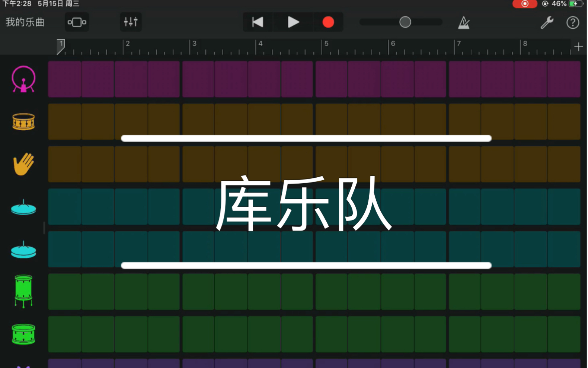Toggle fifth step of kick drum row
Image resolution: width=588 pixels, height=368 pixels.
pos(198,79)
